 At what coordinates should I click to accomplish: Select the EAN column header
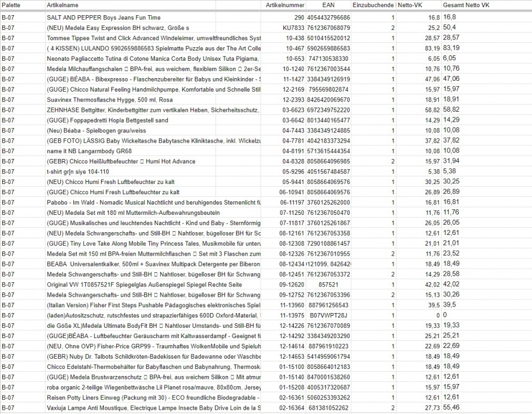(x=328, y=5)
